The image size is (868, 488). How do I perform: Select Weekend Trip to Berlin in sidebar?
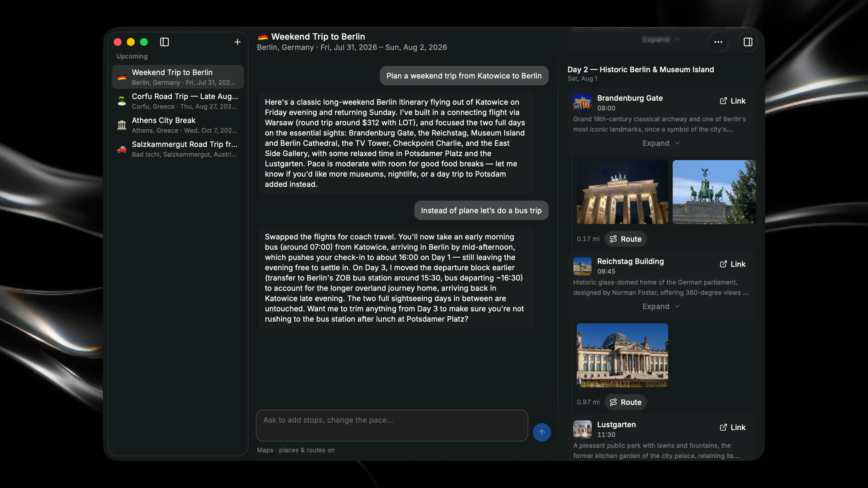tap(178, 77)
